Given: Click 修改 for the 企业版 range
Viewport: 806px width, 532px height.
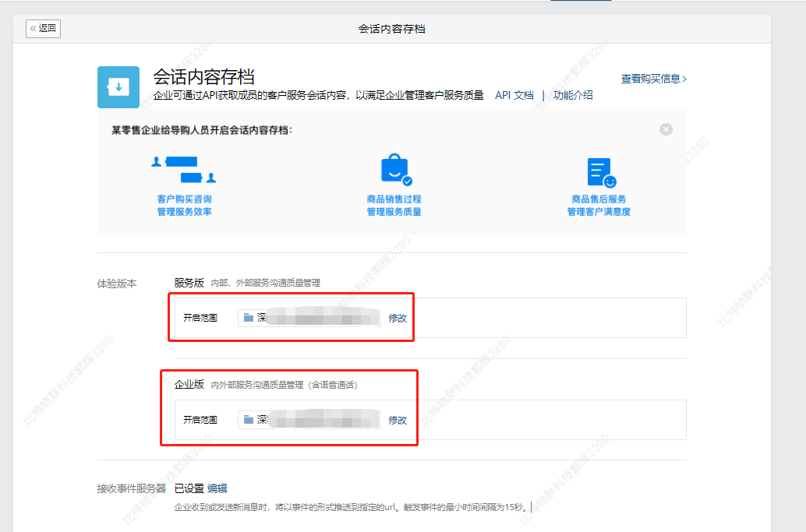Looking at the screenshot, I should tap(398, 420).
